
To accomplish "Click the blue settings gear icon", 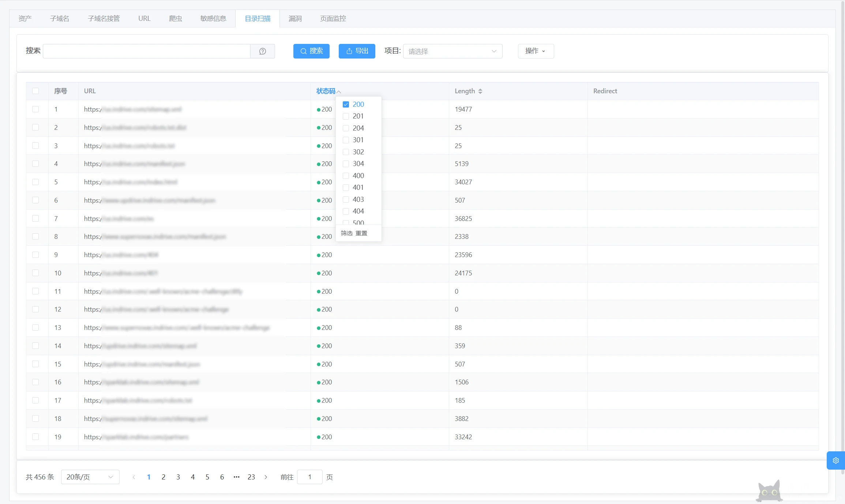I will [835, 460].
